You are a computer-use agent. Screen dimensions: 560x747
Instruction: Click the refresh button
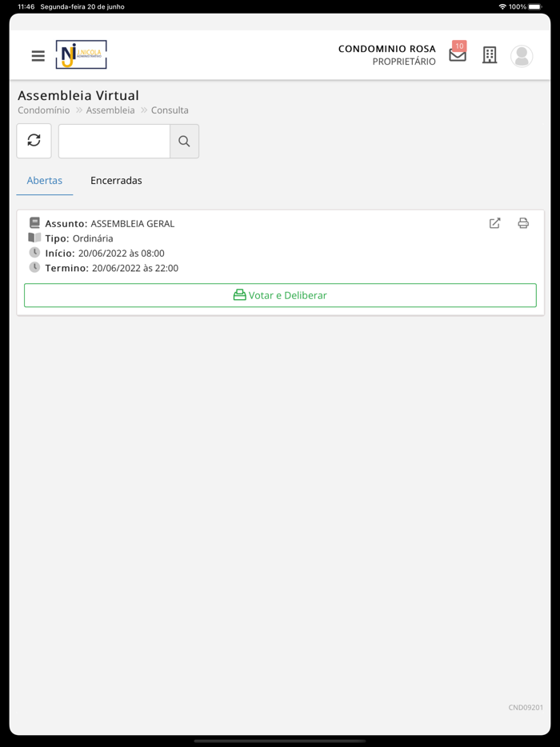[34, 141]
